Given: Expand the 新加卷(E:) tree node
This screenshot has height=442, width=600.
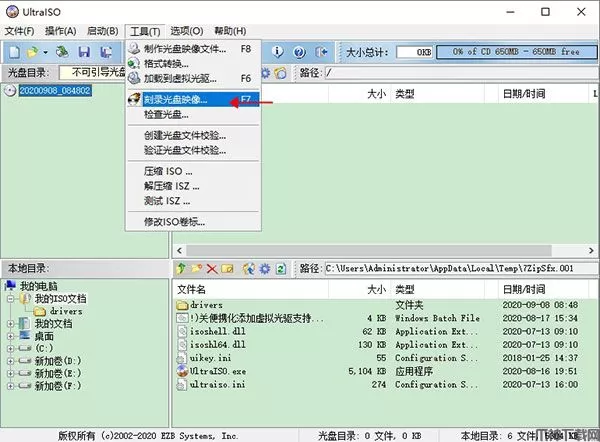Looking at the screenshot, I should click(x=10, y=373).
